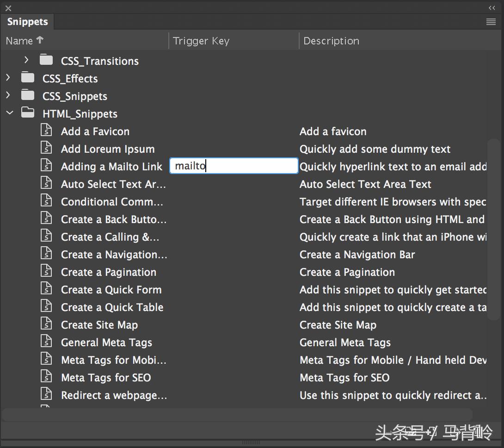The image size is (504, 448).
Task: Collapse the HTML_Snippets folder chevron
Action: [9, 112]
